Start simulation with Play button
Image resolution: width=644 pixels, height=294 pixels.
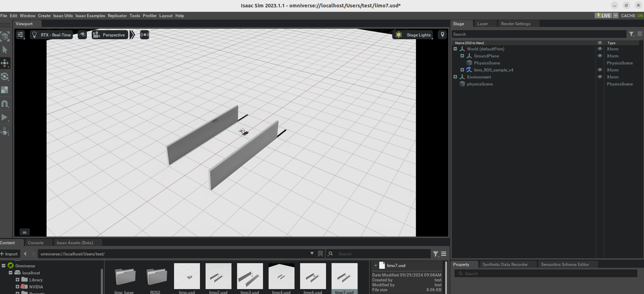tap(5, 117)
